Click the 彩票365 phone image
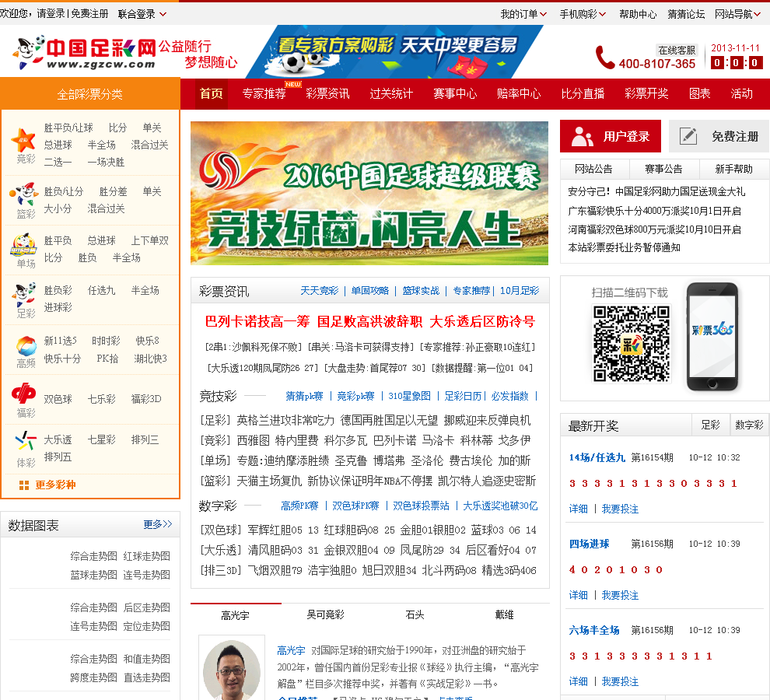This screenshot has height=700, width=770. pyautogui.click(x=712, y=337)
